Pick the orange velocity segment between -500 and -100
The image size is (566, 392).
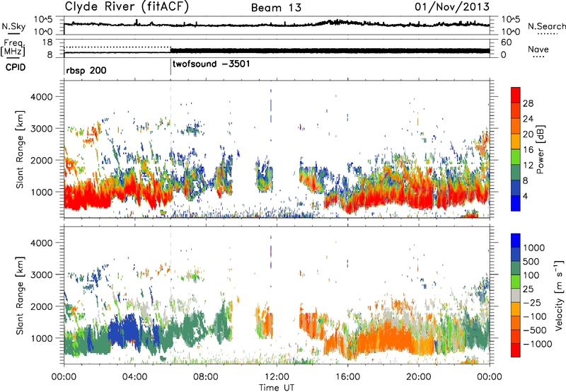click(x=516, y=323)
